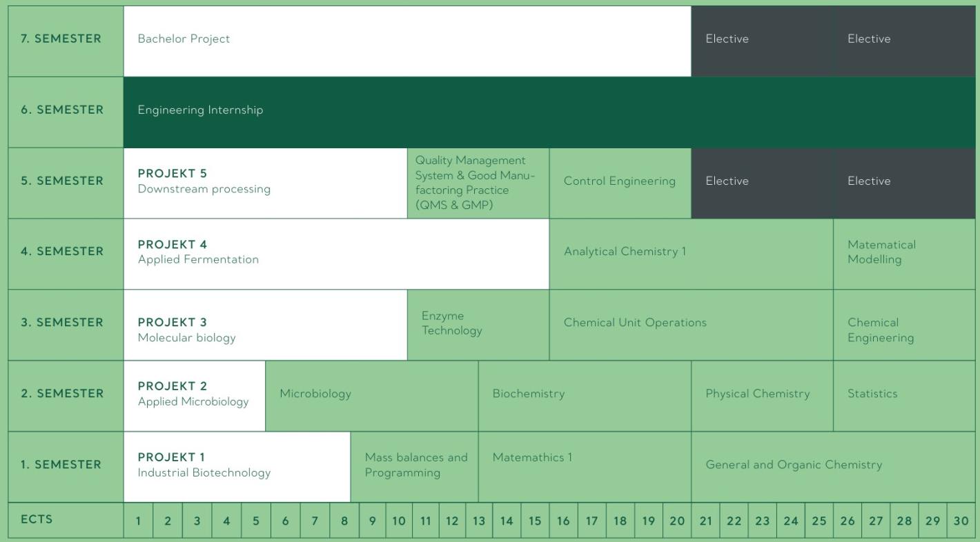
Task: Click ECTS number 25 cell
Action: 819,521
